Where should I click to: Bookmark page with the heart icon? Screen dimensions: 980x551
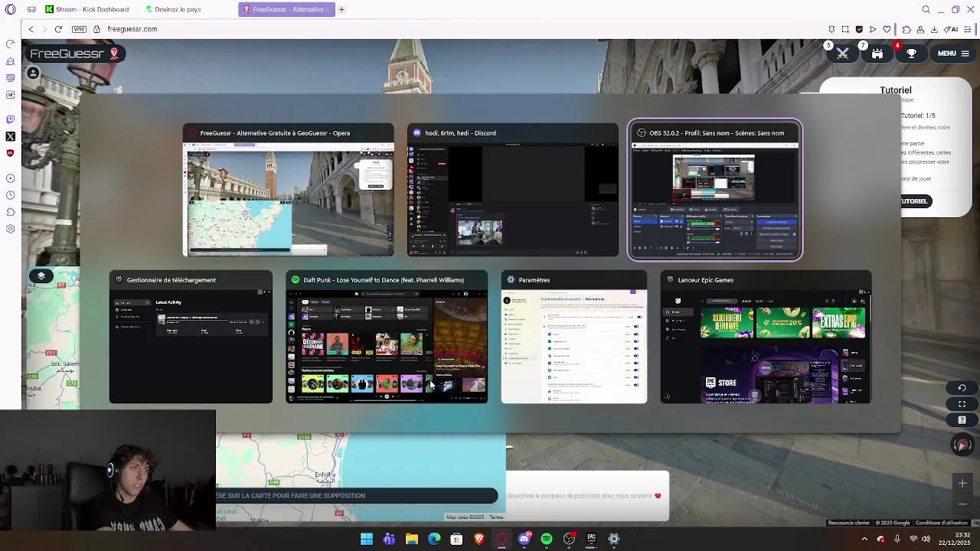[x=887, y=29]
